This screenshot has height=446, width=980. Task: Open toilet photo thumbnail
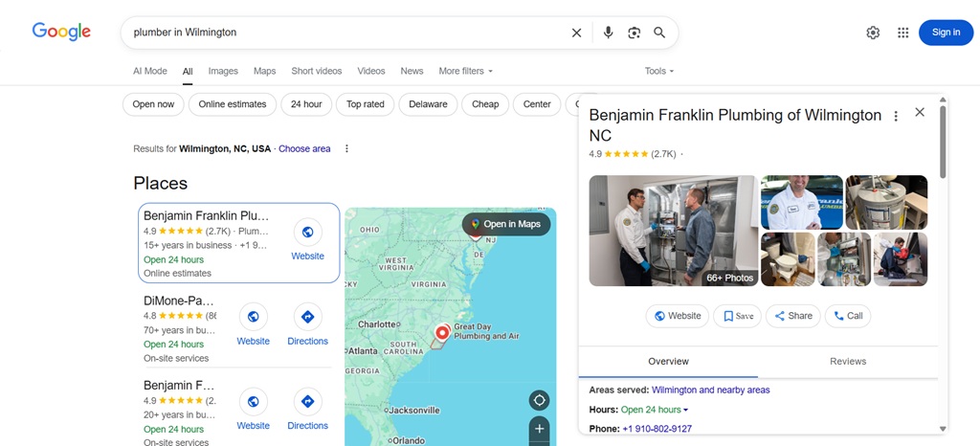point(788,259)
